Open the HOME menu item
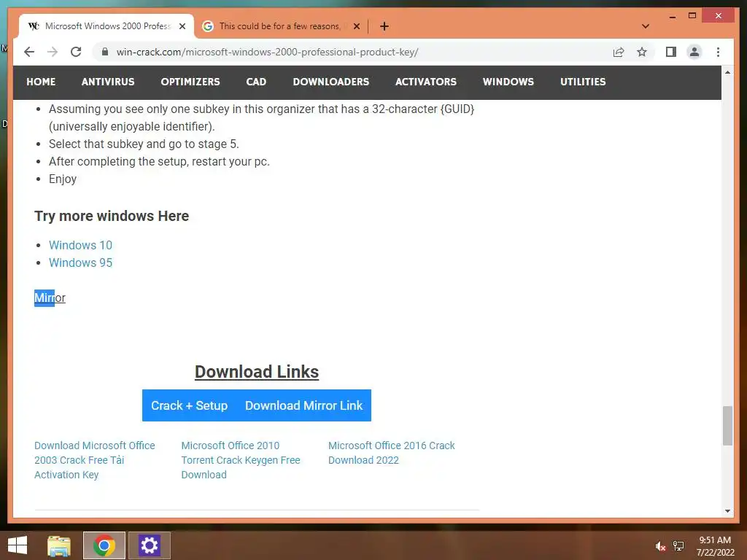Image resolution: width=747 pixels, height=560 pixels. click(x=41, y=82)
